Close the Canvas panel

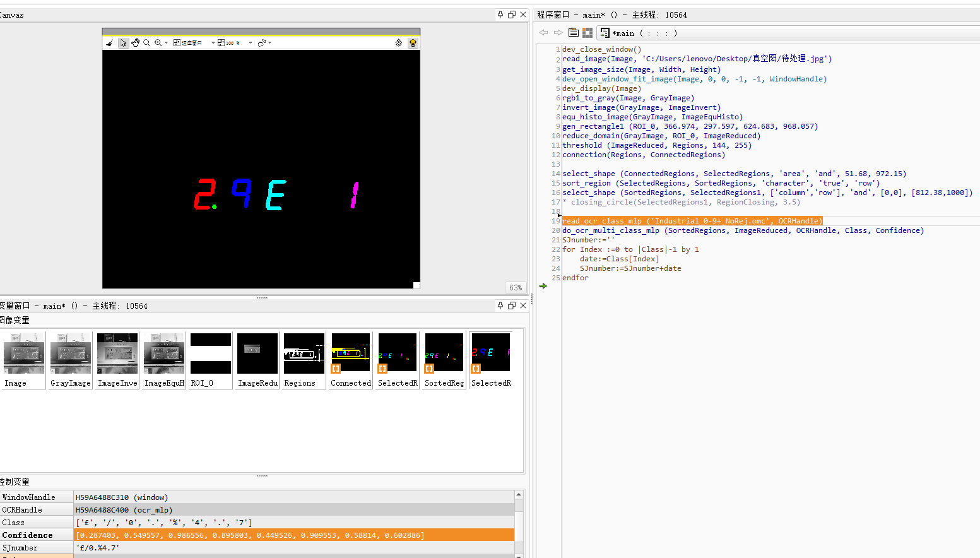click(x=523, y=15)
